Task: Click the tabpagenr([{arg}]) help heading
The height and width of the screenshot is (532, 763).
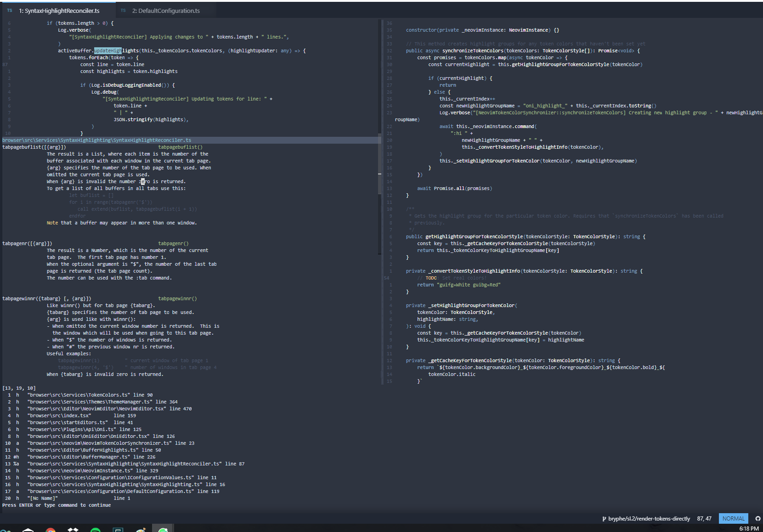Action: (x=27, y=243)
